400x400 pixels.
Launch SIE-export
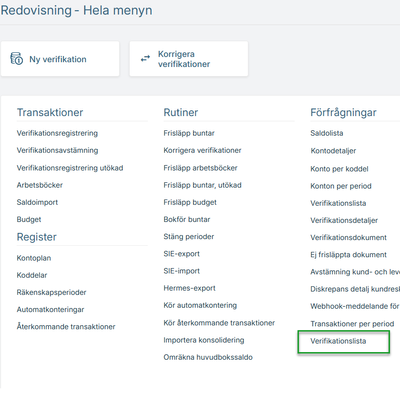(182, 254)
